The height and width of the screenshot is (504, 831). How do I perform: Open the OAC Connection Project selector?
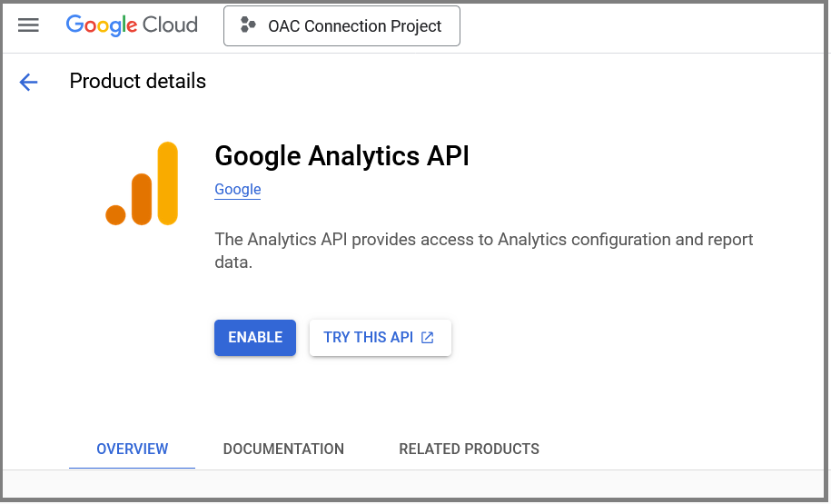pos(341,25)
